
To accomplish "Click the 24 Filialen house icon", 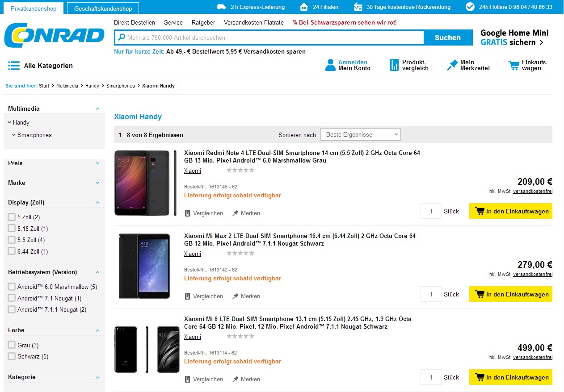I will coord(304,7).
